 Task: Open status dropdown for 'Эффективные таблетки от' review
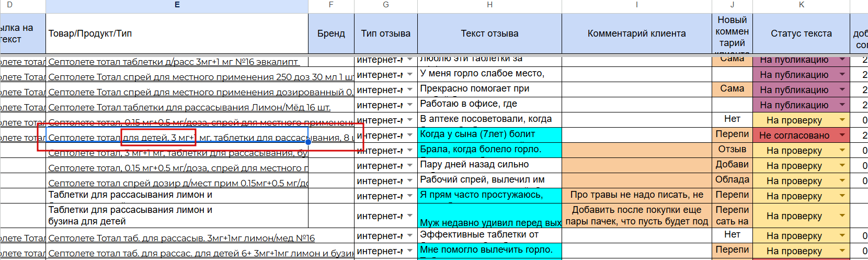pyautogui.click(x=842, y=236)
